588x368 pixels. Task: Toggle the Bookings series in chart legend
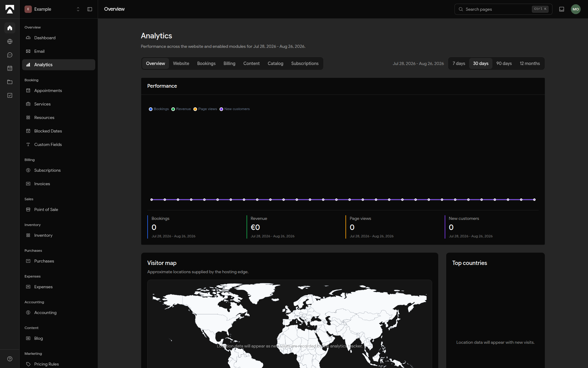point(159,109)
